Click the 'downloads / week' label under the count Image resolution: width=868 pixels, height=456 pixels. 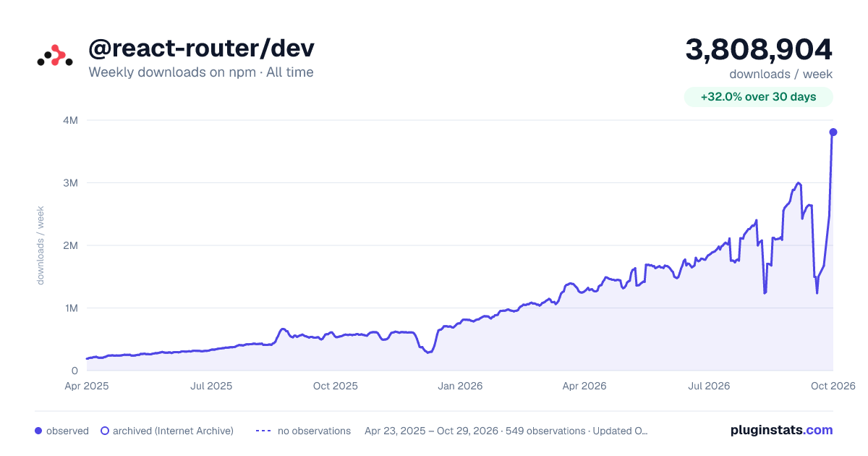click(780, 74)
